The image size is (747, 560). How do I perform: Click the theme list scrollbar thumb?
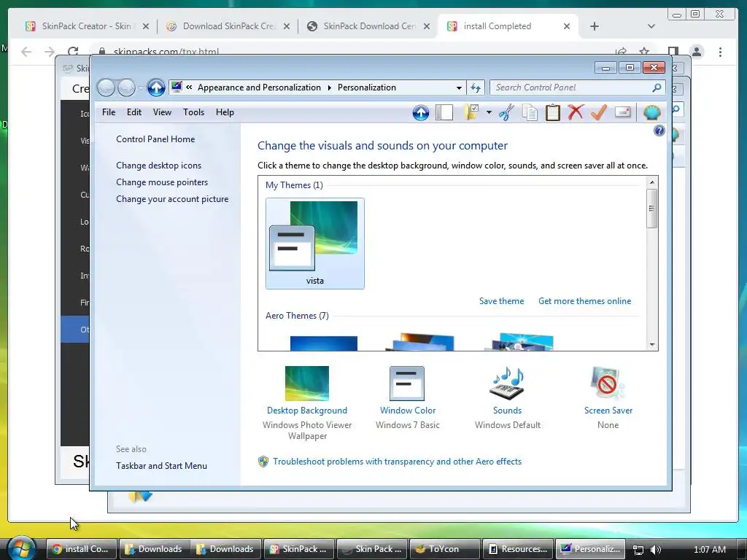tap(651, 209)
